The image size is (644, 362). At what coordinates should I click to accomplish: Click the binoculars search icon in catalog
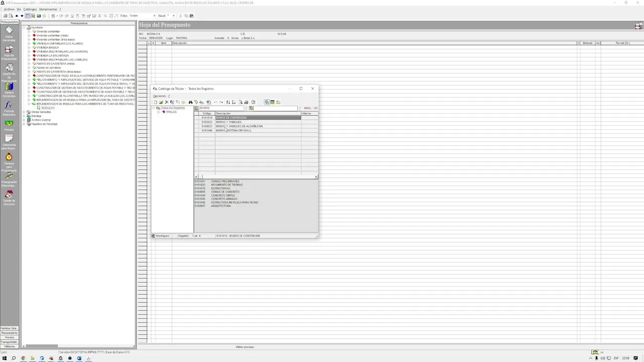190,102
